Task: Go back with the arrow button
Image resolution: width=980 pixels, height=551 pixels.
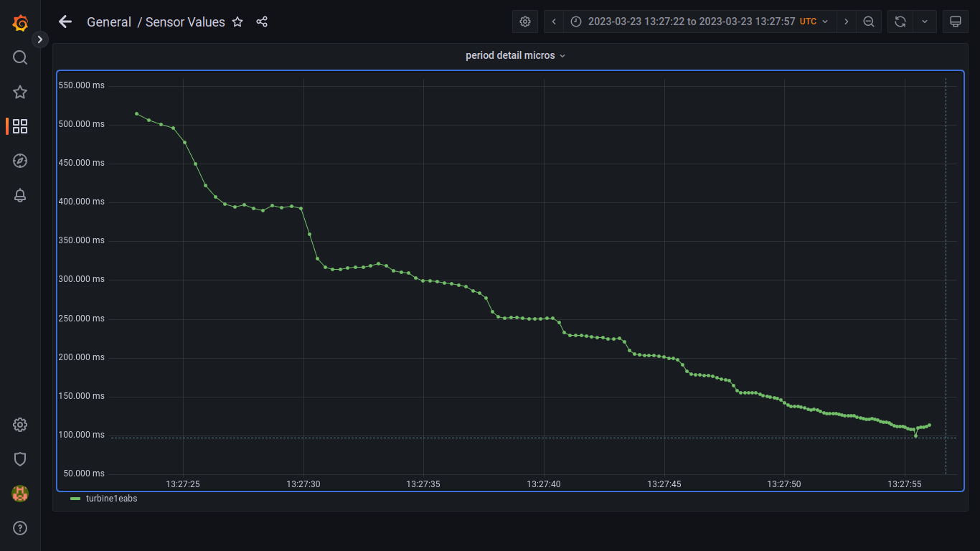Action: [x=65, y=22]
